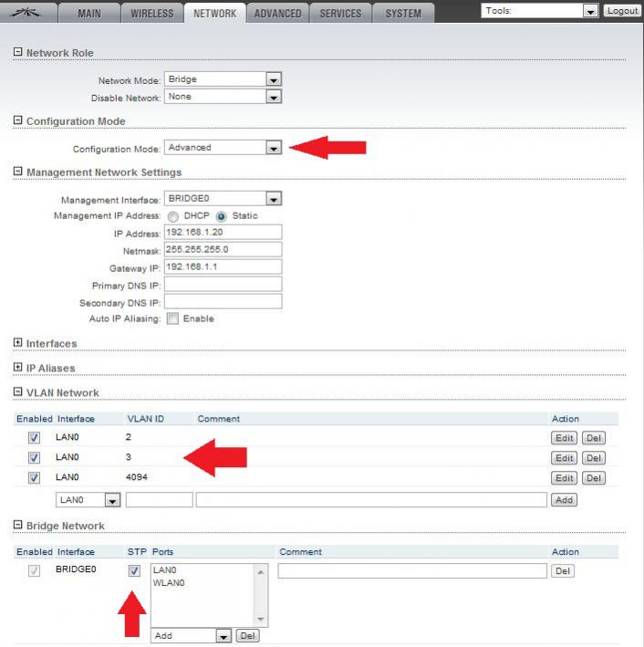Expand the Interfaces section
The height and width of the screenshot is (647, 644).
point(17,342)
